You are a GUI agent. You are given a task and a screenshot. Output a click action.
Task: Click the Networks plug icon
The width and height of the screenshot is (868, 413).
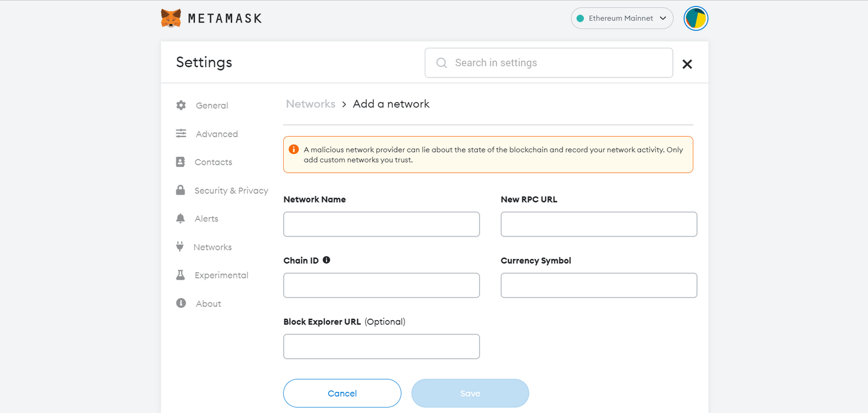coord(180,246)
